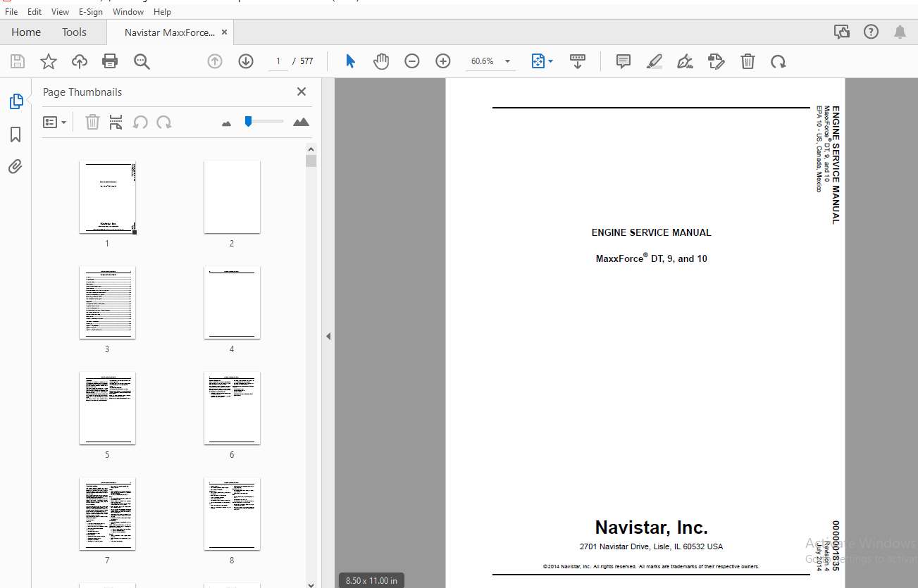Bookmark the file with star icon
Image resolution: width=918 pixels, height=588 pixels.
click(x=49, y=61)
